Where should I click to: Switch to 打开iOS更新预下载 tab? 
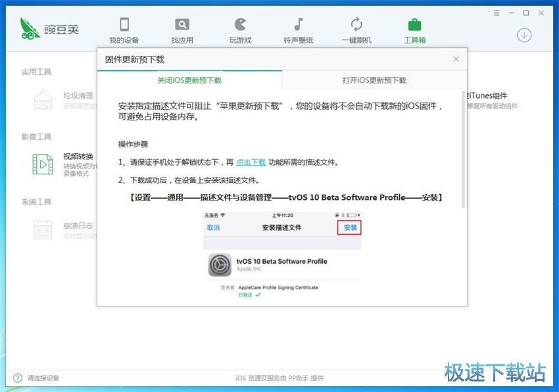(x=374, y=80)
